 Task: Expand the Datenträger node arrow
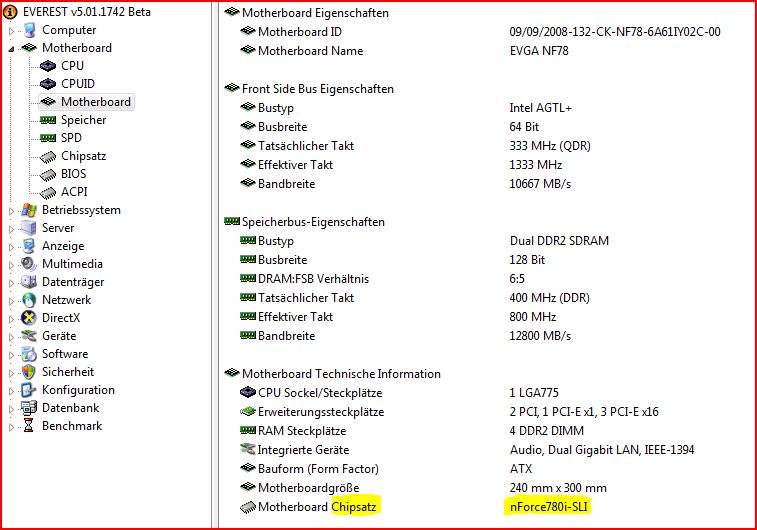tap(12, 283)
